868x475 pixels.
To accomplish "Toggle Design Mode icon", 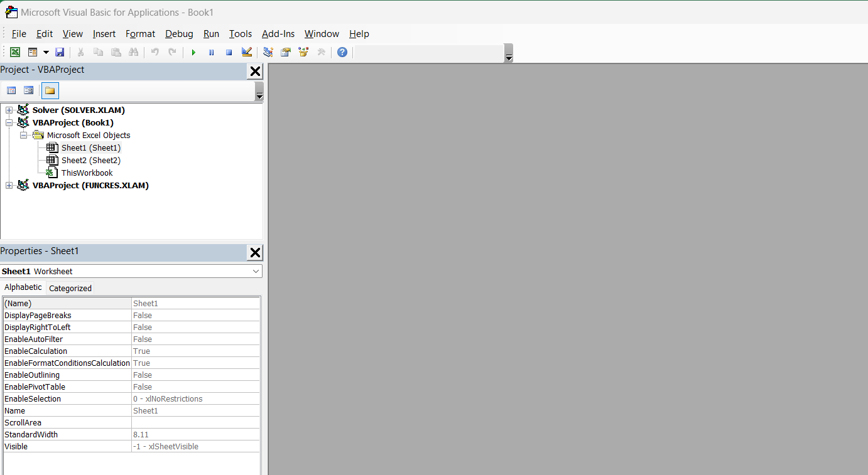I will pos(247,52).
